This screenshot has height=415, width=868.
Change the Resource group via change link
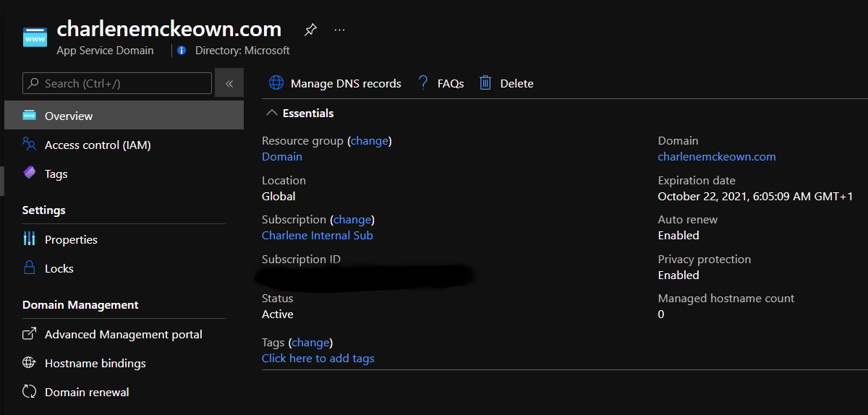pyautogui.click(x=370, y=141)
